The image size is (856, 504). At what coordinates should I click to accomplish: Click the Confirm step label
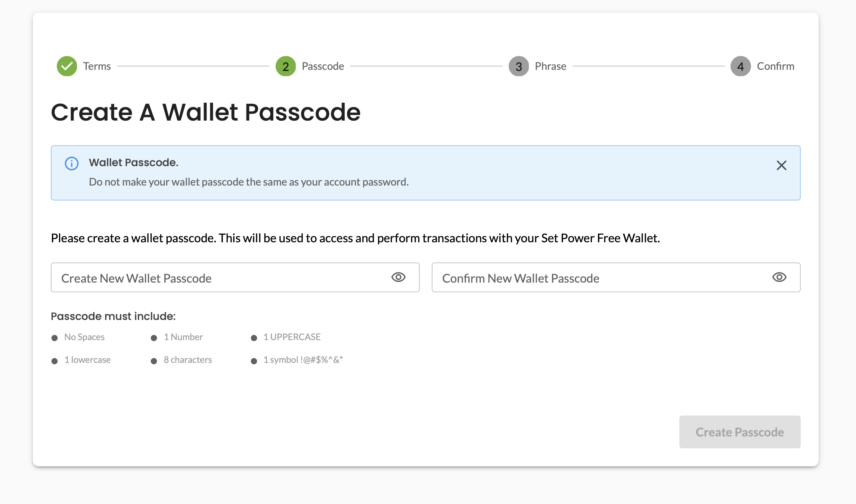pyautogui.click(x=776, y=66)
